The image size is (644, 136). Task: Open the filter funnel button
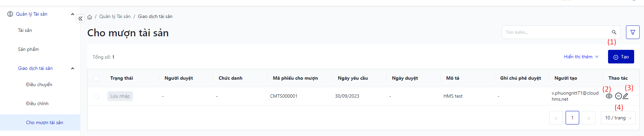coord(632,32)
